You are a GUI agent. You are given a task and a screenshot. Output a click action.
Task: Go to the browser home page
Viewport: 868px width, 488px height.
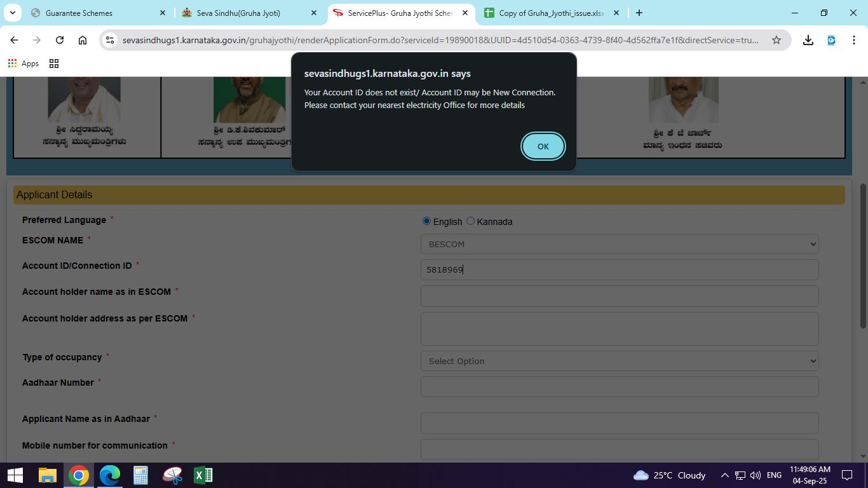coord(83,40)
